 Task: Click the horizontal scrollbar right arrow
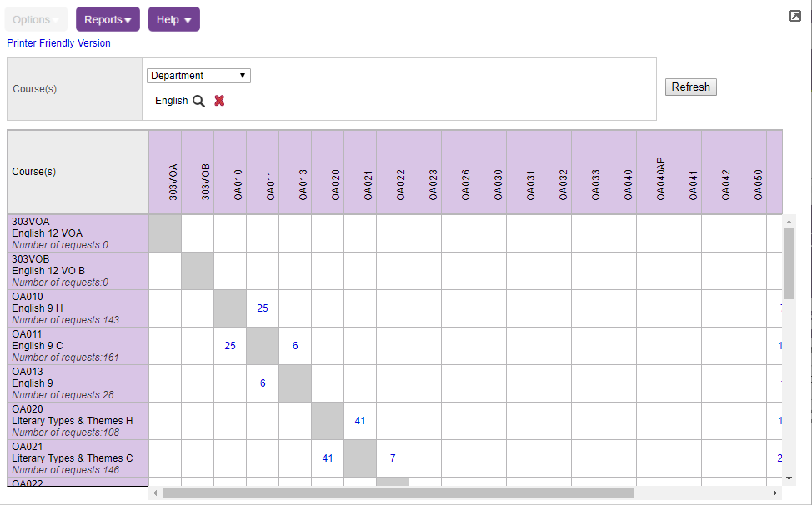click(776, 493)
